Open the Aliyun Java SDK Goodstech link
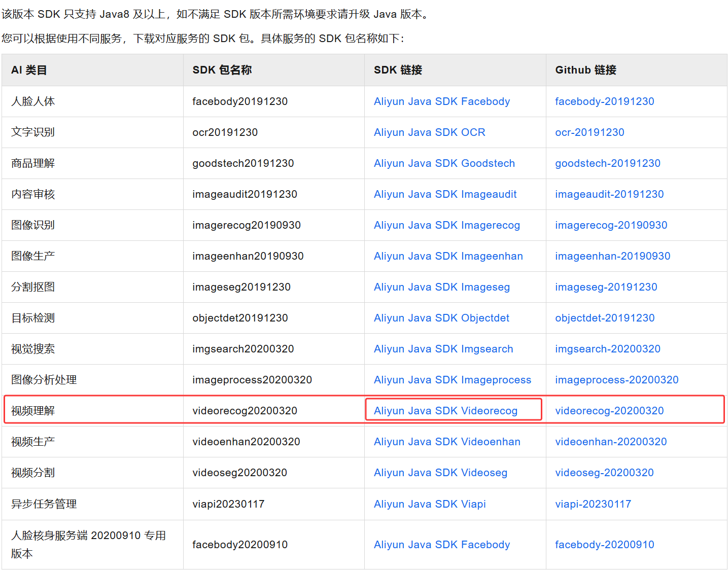This screenshot has width=728, height=570. click(x=444, y=163)
